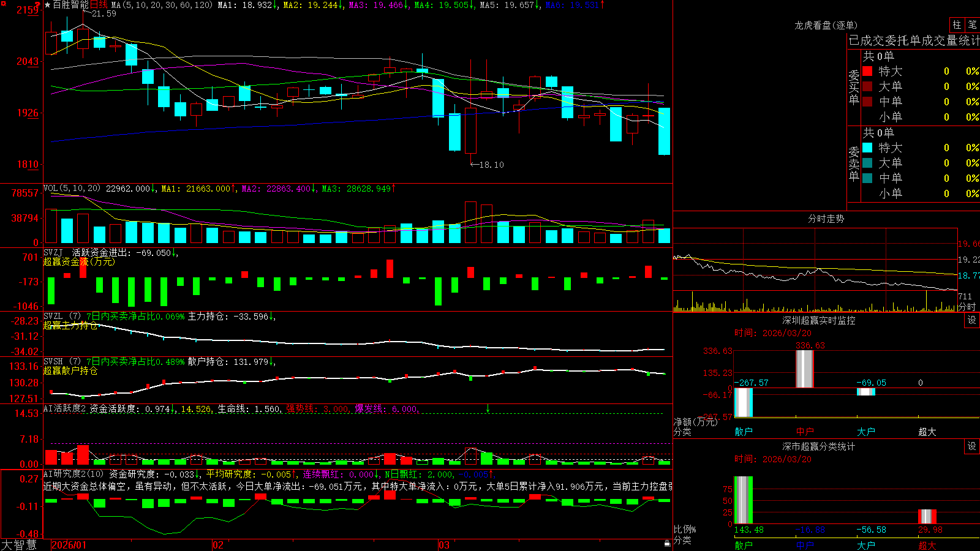This screenshot has height=551, width=980.
Task: Select the 2026/01 date marker on timeline
Action: pyautogui.click(x=69, y=545)
